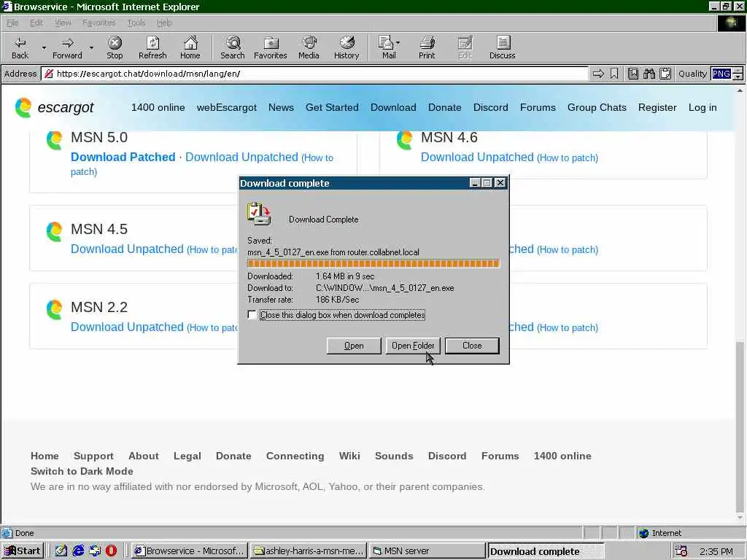Click the Open Folder button
747x560 pixels.
pyautogui.click(x=413, y=346)
